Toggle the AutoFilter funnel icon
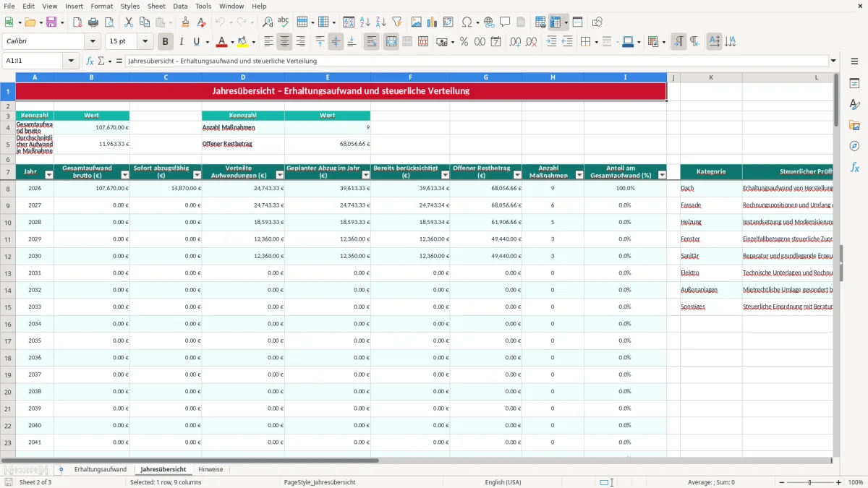Viewport: 868px width, 488px height. [396, 22]
